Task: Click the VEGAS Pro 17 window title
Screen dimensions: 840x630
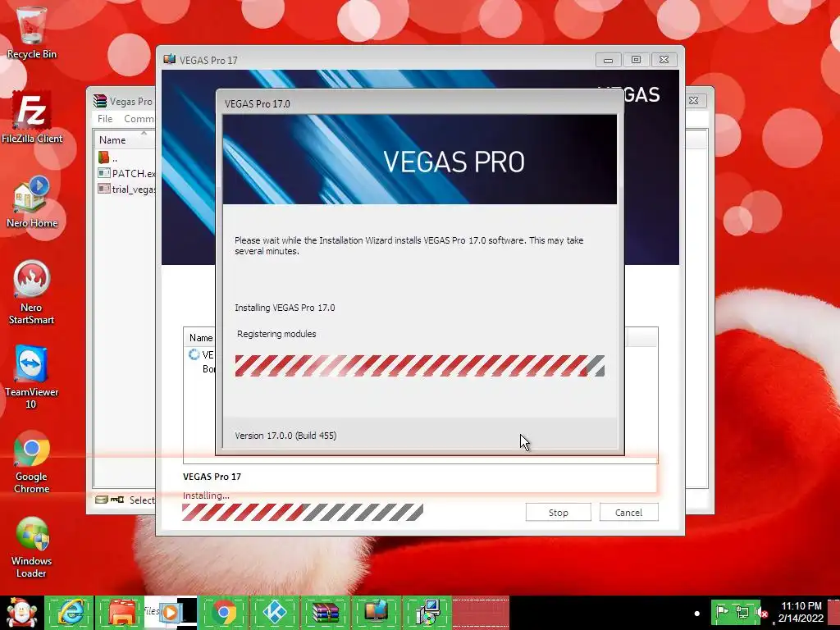Action: point(208,60)
